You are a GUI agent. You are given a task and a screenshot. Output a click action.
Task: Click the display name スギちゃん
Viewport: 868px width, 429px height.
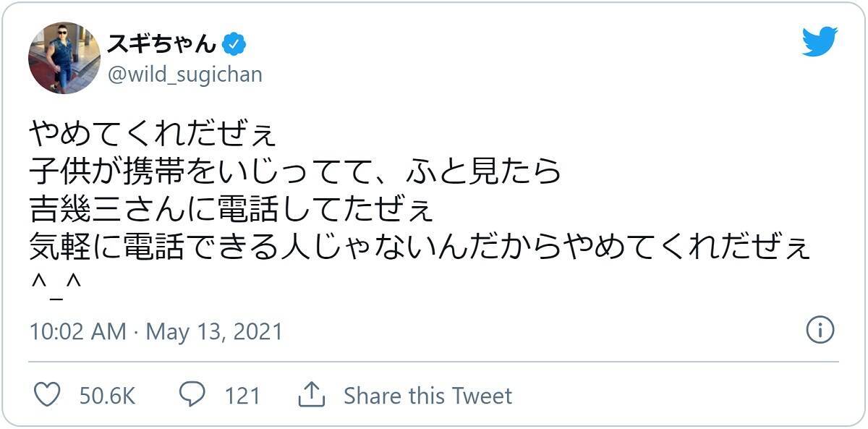click(162, 45)
